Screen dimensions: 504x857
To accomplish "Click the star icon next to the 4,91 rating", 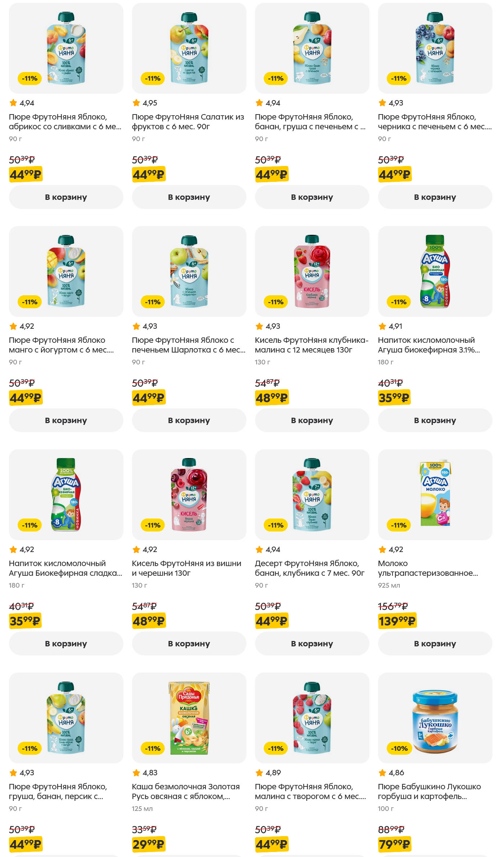I will tap(382, 326).
